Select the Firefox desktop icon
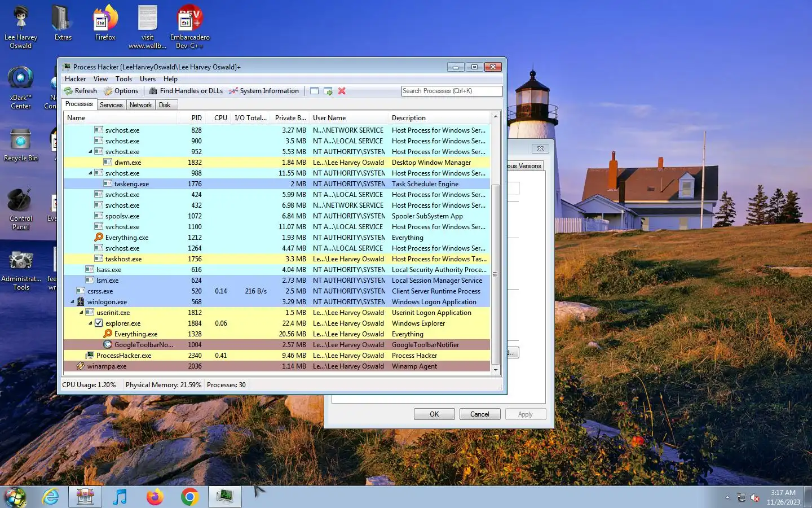The height and width of the screenshot is (508, 812). (105, 23)
